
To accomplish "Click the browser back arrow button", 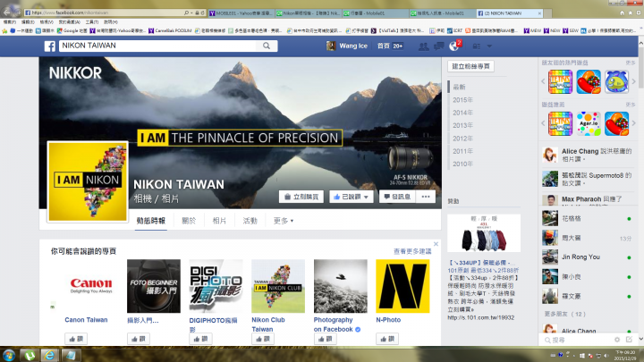I will click(7, 12).
